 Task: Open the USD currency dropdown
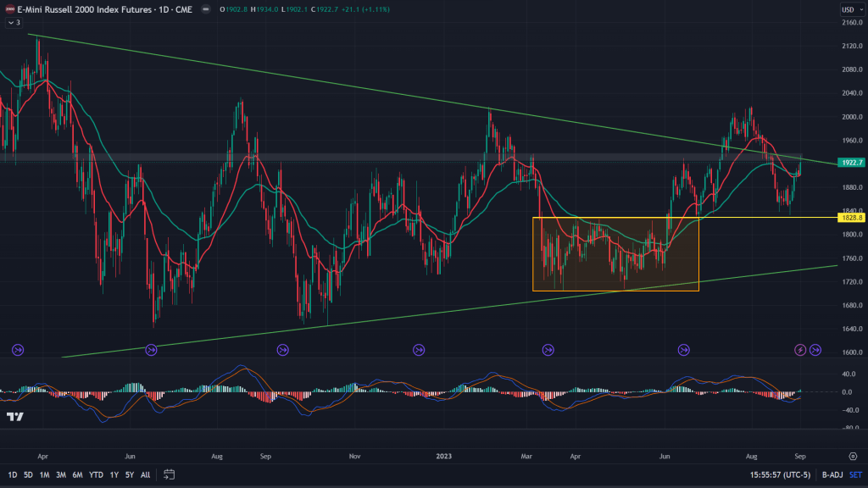(849, 9)
